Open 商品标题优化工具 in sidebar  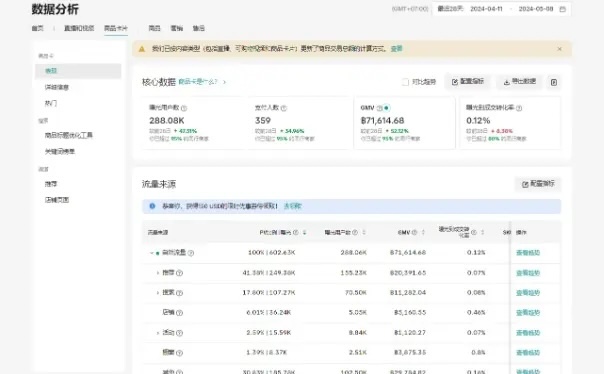69,135
